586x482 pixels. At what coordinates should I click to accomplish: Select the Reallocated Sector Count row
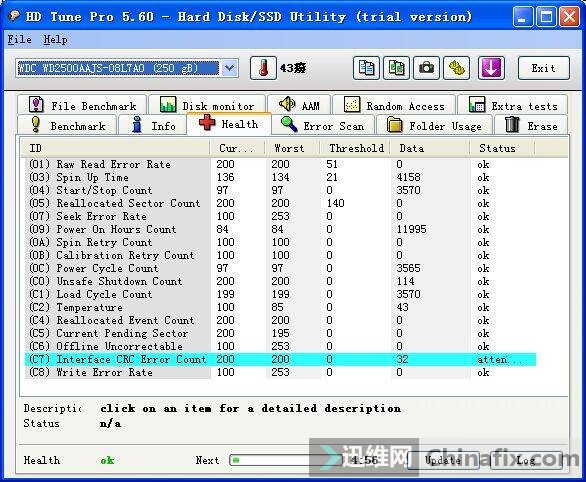tap(280, 203)
